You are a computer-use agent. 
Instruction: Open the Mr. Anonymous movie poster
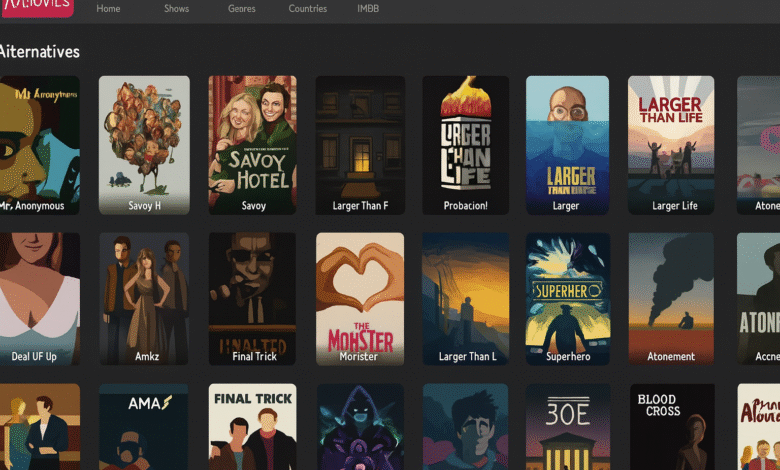pos(38,140)
